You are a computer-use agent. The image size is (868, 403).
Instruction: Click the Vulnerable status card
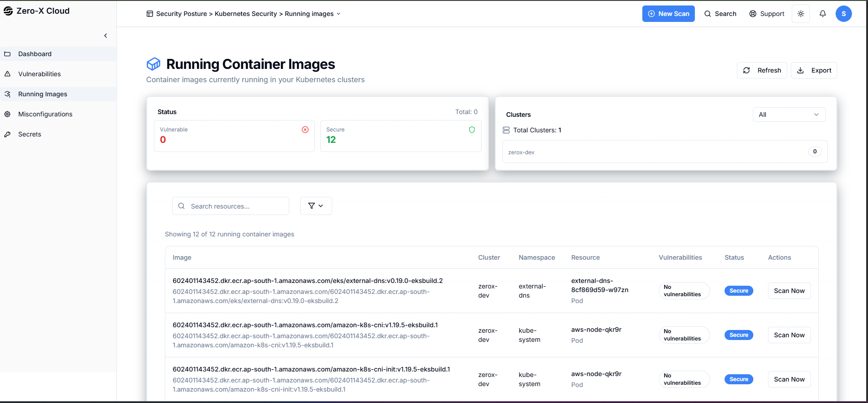coord(234,136)
